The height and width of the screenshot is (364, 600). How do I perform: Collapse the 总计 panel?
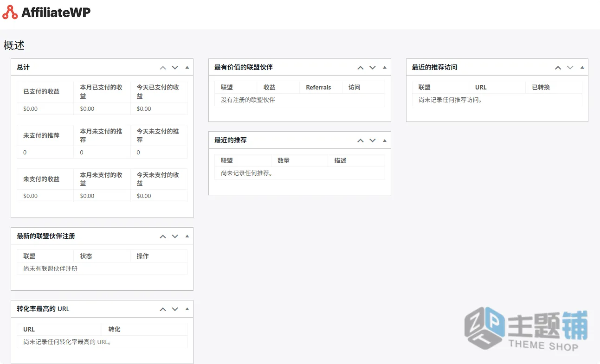point(187,67)
